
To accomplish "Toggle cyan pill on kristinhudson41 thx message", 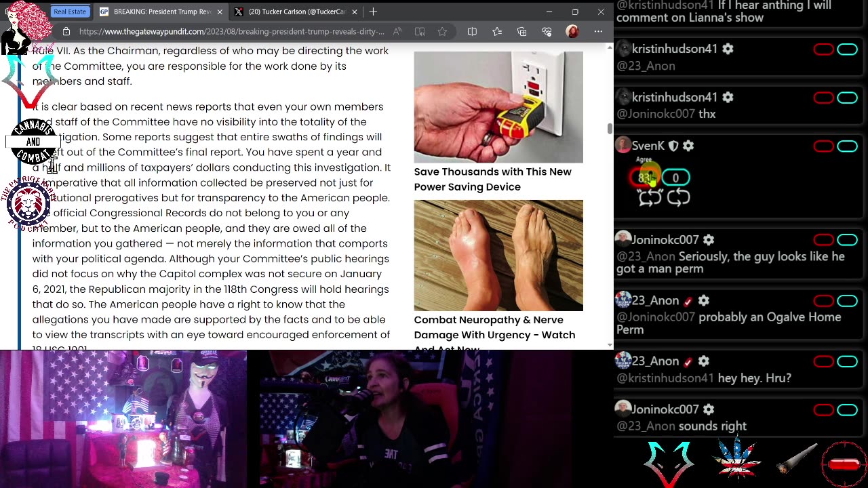I will click(847, 98).
